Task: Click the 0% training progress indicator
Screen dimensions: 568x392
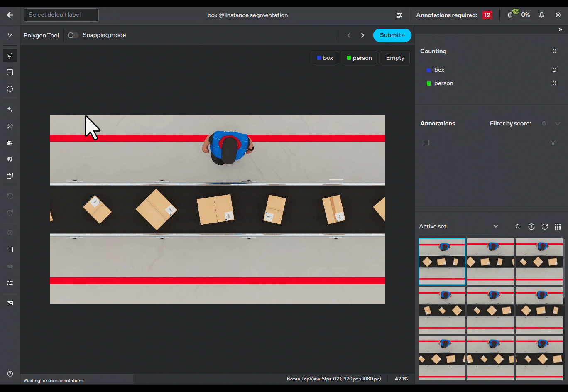Action: 526,15
